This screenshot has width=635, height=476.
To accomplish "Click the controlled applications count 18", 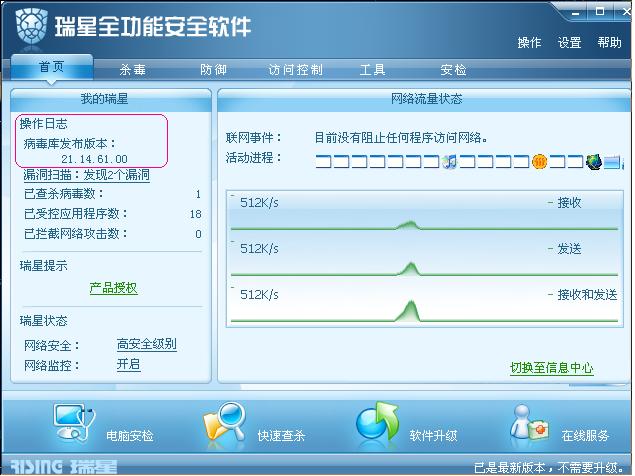I will click(196, 214).
